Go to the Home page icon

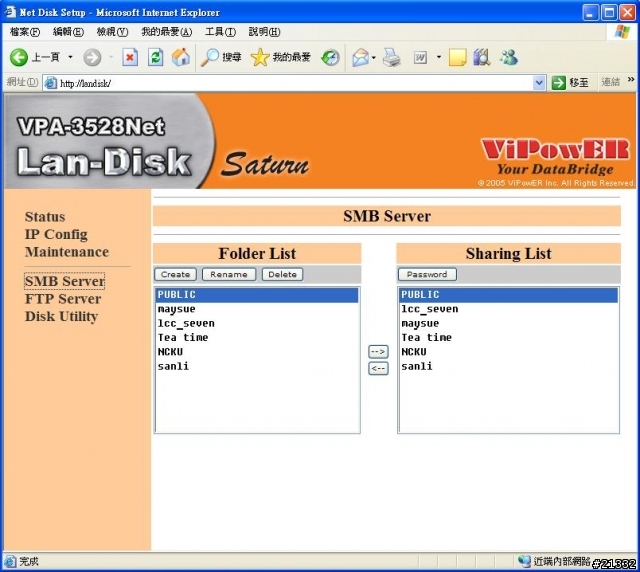coord(181,57)
